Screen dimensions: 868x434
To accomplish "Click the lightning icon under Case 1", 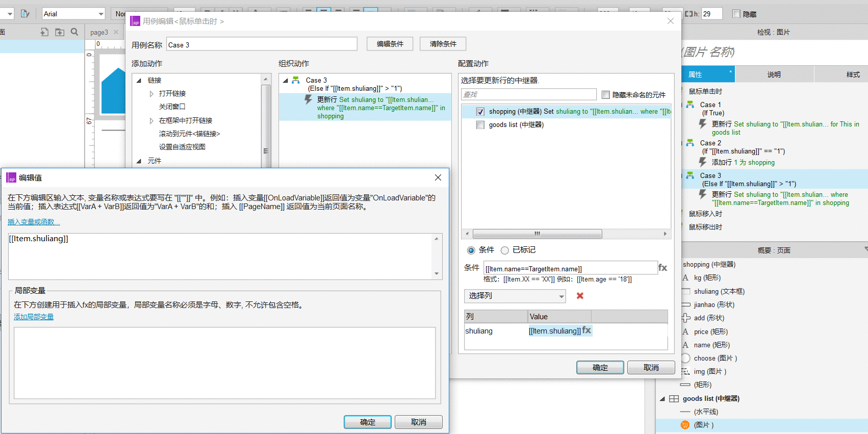I will pyautogui.click(x=703, y=124).
